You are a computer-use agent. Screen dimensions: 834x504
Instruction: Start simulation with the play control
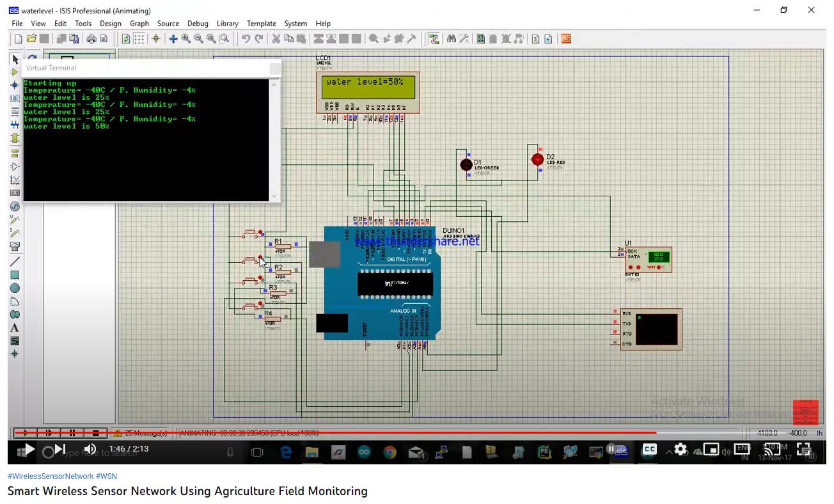click(x=25, y=433)
